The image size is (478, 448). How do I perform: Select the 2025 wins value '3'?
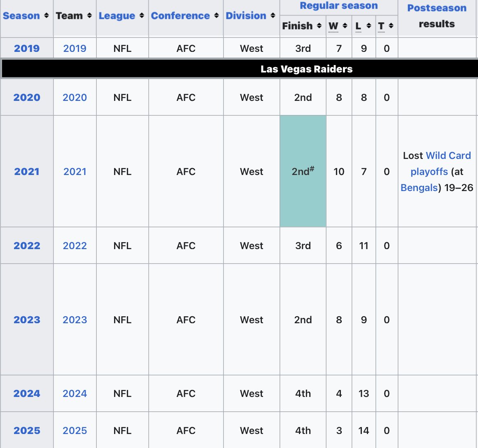339,430
